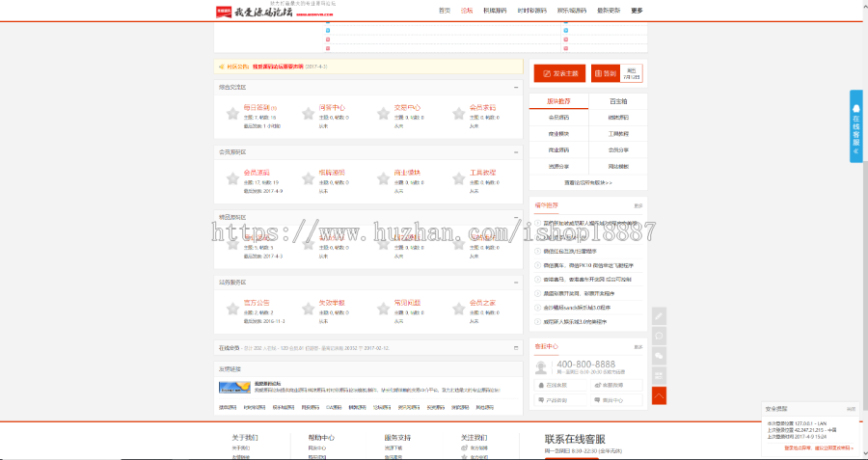The image size is (868, 460).
Task: Open the 更多 nav menu
Action: pyautogui.click(x=637, y=11)
